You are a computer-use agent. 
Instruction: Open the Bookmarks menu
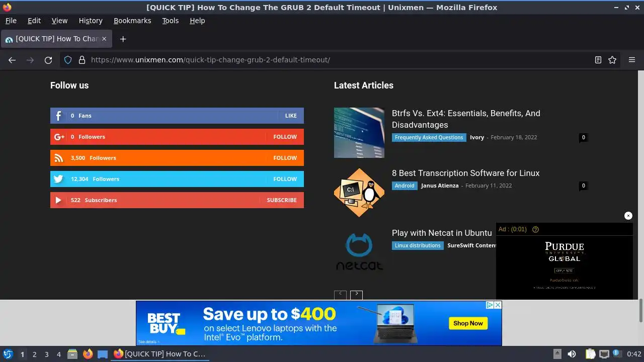pyautogui.click(x=132, y=21)
